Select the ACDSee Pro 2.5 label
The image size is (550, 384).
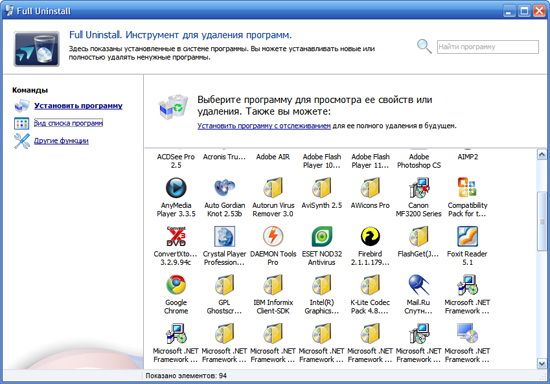pyautogui.click(x=176, y=161)
